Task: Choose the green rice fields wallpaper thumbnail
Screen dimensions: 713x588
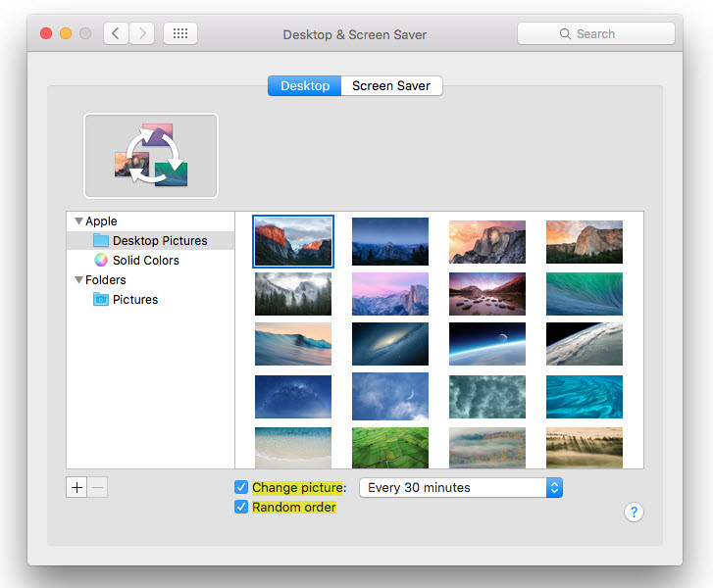Action: pos(390,447)
